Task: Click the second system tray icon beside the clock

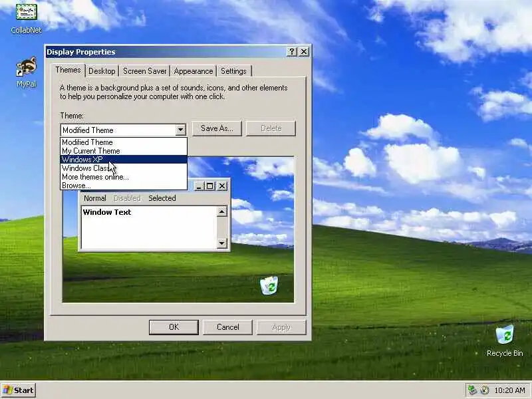Action: tap(485, 390)
